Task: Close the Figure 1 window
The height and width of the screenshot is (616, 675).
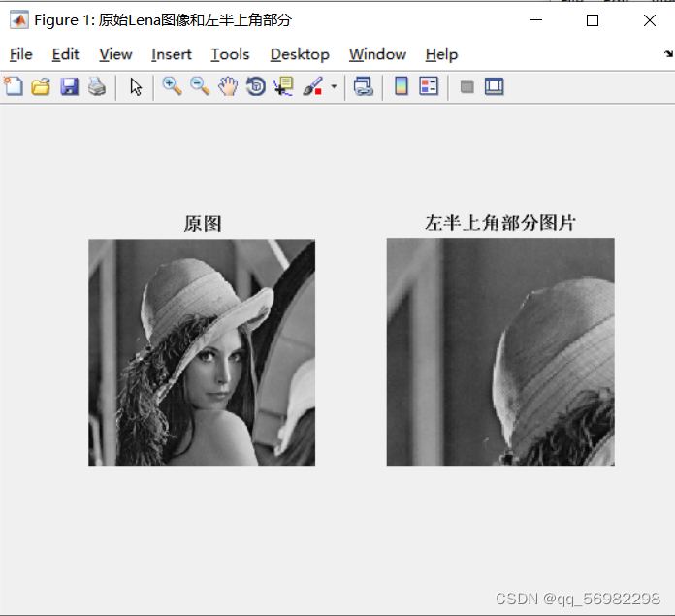Action: pyautogui.click(x=650, y=20)
